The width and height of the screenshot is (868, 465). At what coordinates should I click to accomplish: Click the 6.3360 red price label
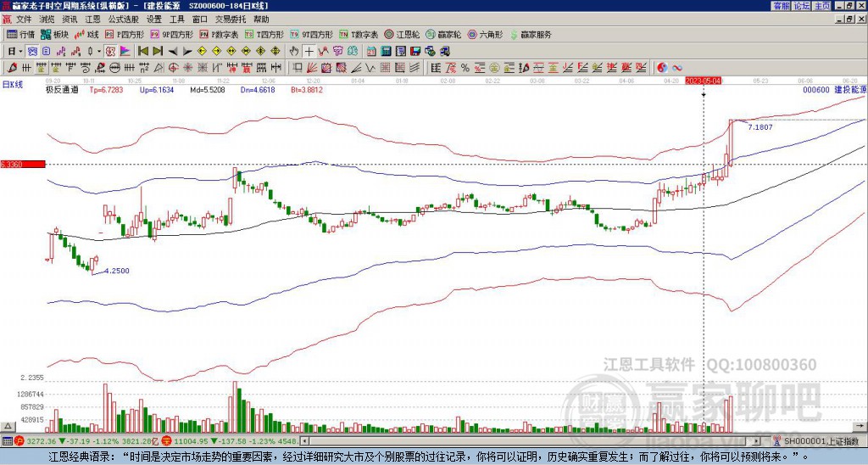pyautogui.click(x=23, y=164)
